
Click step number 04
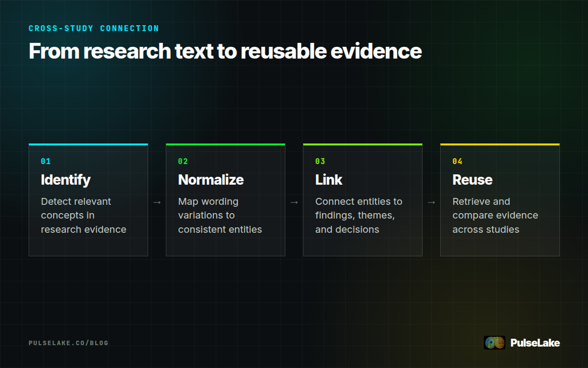point(458,161)
